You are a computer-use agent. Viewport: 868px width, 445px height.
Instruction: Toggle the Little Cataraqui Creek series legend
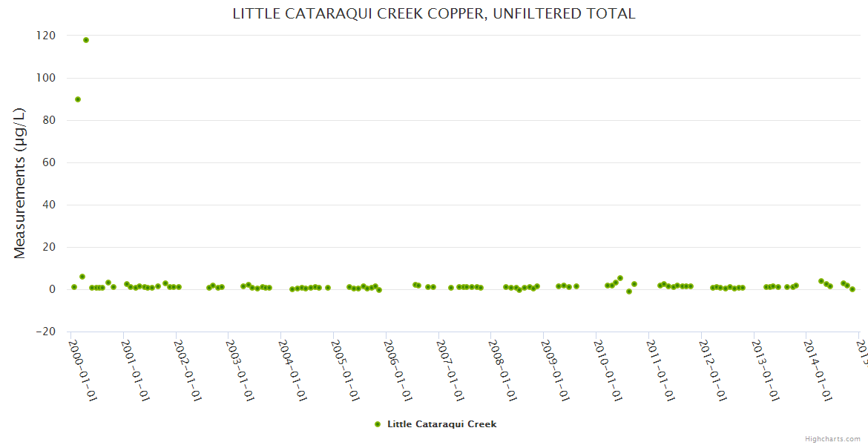tap(441, 424)
